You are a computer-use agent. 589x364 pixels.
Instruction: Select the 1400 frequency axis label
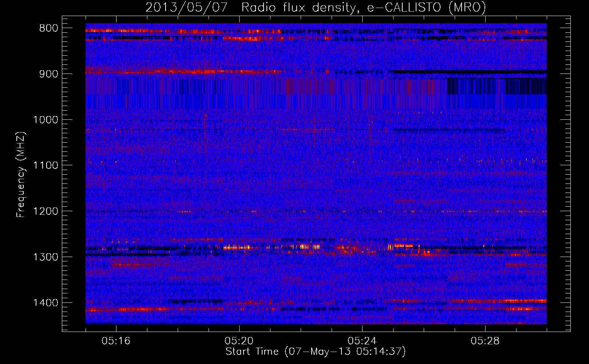pos(46,303)
